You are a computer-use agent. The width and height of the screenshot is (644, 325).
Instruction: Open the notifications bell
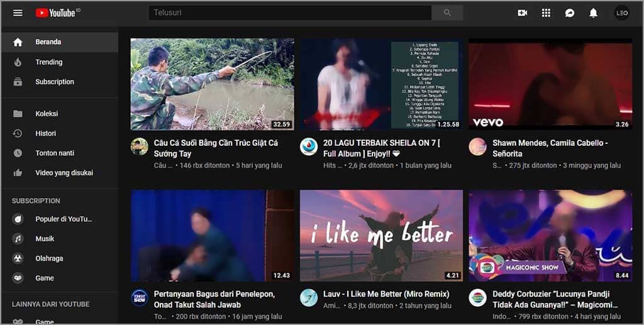tap(593, 13)
